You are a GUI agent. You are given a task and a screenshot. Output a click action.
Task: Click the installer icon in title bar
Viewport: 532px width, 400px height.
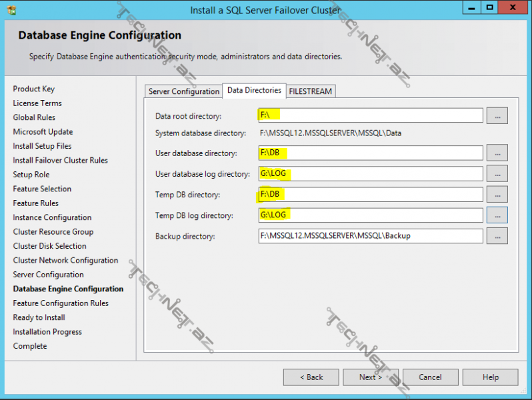point(11,10)
